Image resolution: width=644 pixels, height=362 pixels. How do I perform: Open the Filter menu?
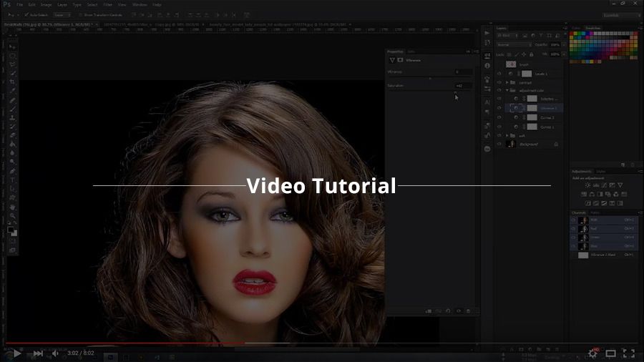[x=107, y=4]
